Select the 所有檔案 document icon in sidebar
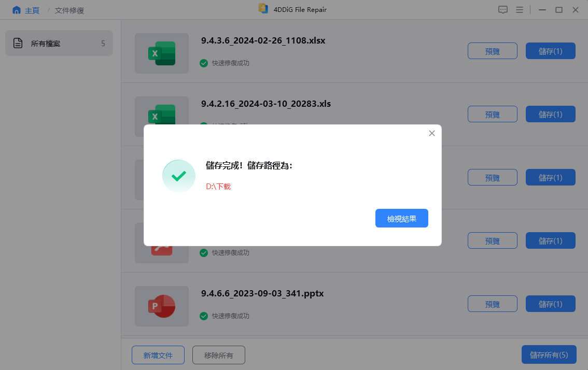 tap(18, 43)
